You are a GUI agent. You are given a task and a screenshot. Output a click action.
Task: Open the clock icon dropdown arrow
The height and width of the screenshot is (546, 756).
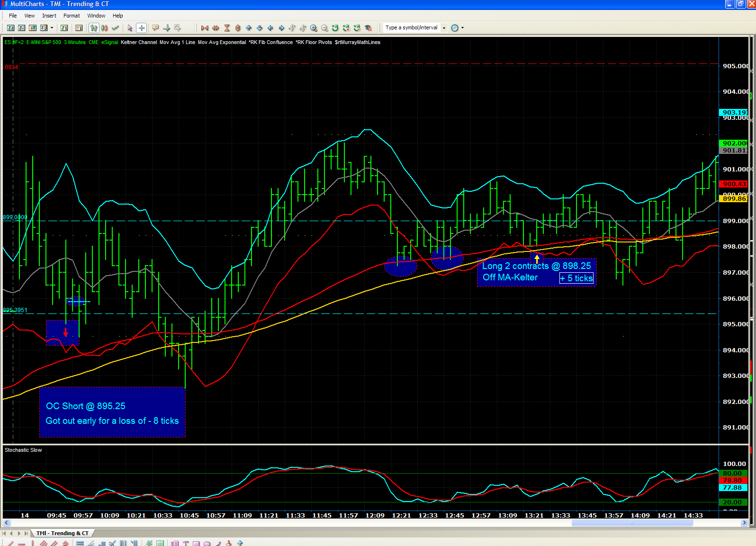tap(462, 28)
